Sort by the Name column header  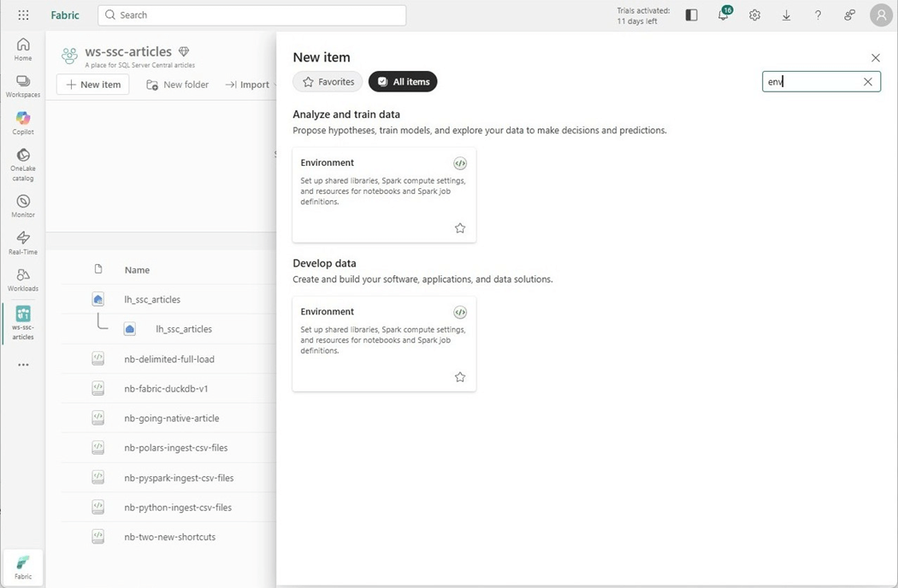137,270
